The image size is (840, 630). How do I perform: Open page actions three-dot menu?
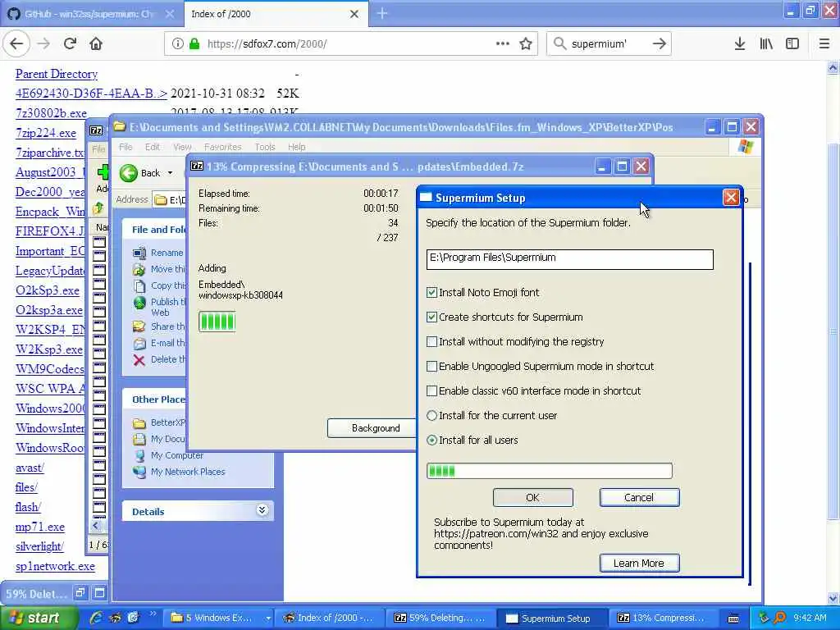[x=503, y=44]
